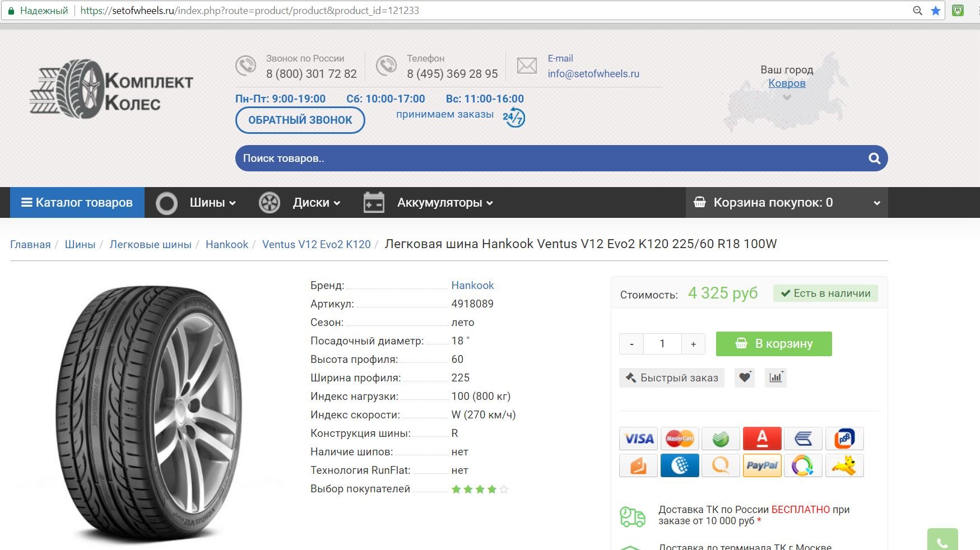Go to Главная breadcrumb
The width and height of the screenshot is (980, 550).
click(30, 244)
